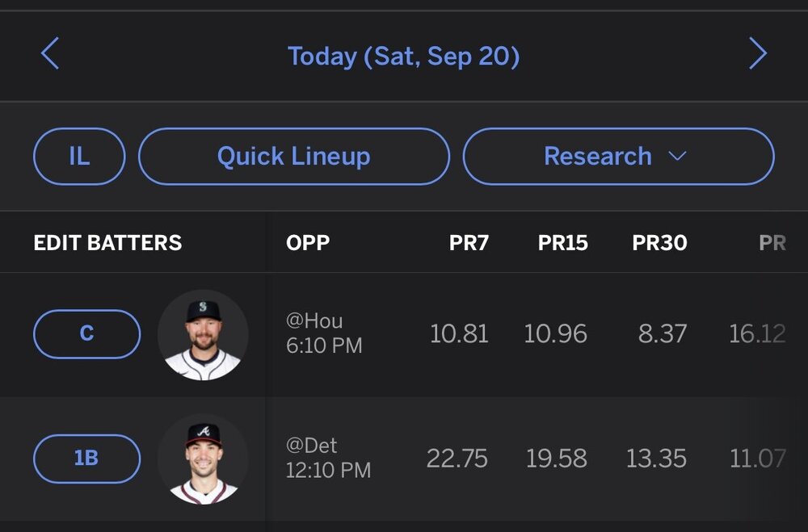808x532 pixels.
Task: Open the @Hou 6:10 PM matchup
Action: 324,333
